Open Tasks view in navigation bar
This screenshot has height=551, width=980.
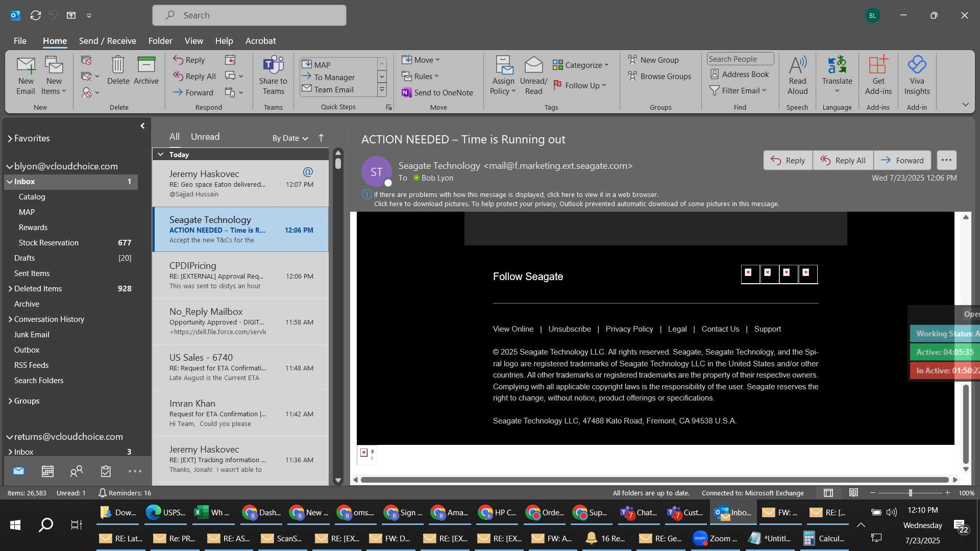click(x=106, y=471)
